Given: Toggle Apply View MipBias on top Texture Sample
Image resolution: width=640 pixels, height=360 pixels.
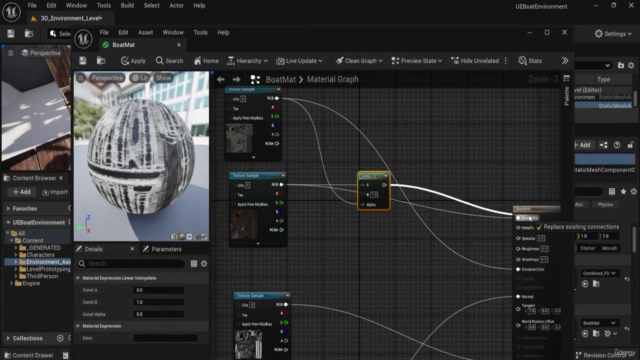Looking at the screenshot, I should point(229,118).
